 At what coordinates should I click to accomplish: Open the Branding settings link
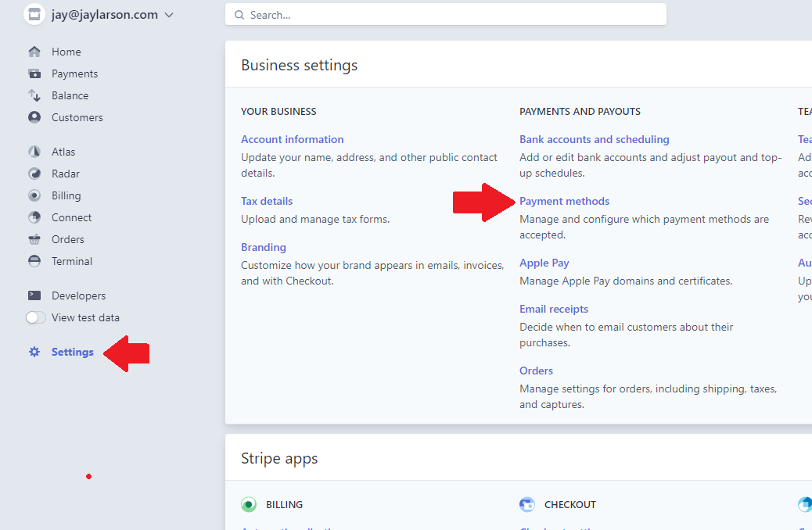click(x=264, y=247)
